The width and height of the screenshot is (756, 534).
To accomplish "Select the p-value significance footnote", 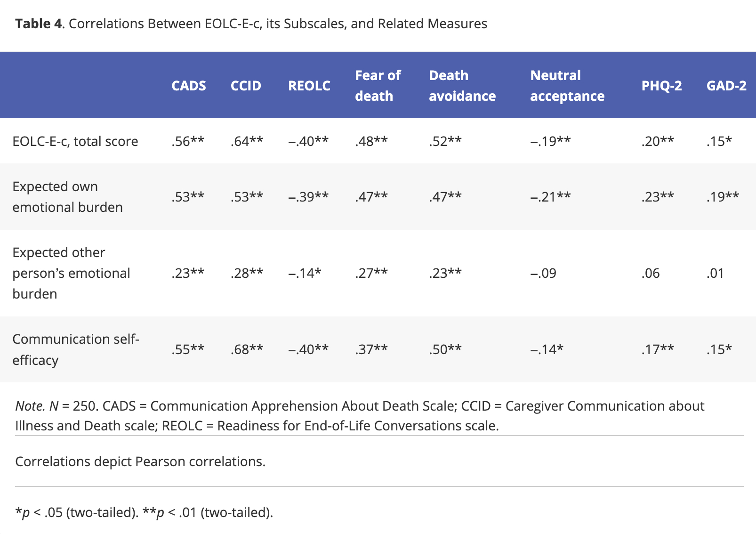I will [144, 512].
